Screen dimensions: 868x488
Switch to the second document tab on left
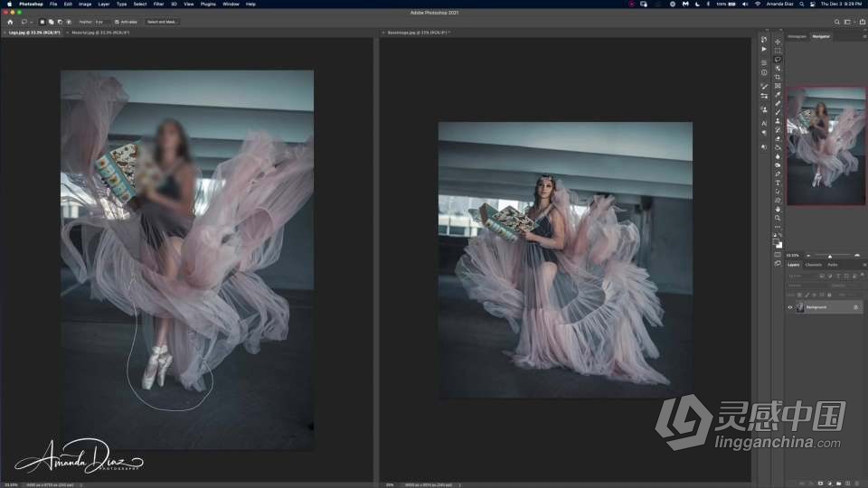pyautogui.click(x=100, y=33)
